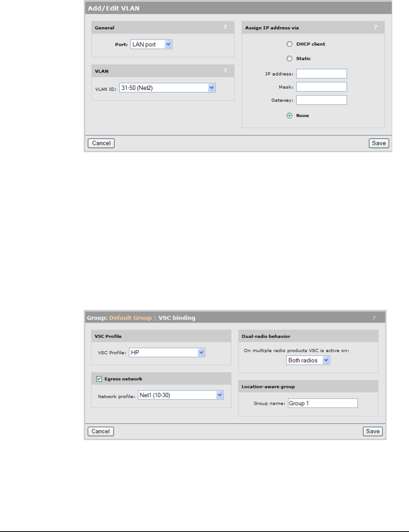Focus the Gateway input field

coord(322,100)
